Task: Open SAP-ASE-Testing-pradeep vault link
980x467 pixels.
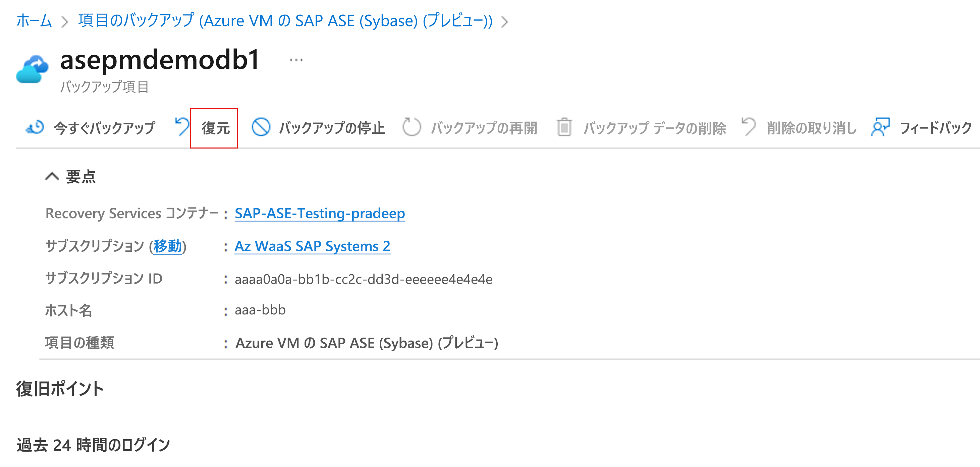Action: (320, 213)
